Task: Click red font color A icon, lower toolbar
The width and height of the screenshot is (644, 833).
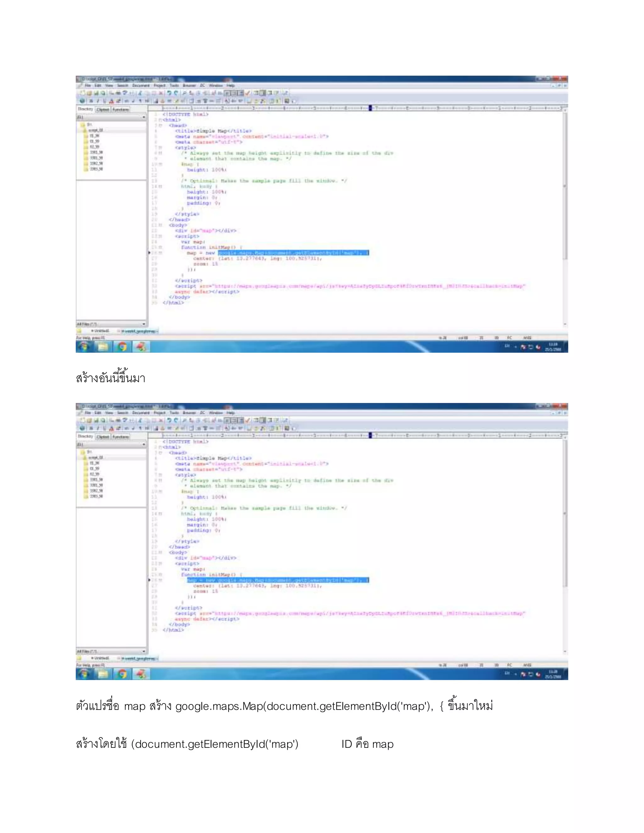Action: click(111, 428)
